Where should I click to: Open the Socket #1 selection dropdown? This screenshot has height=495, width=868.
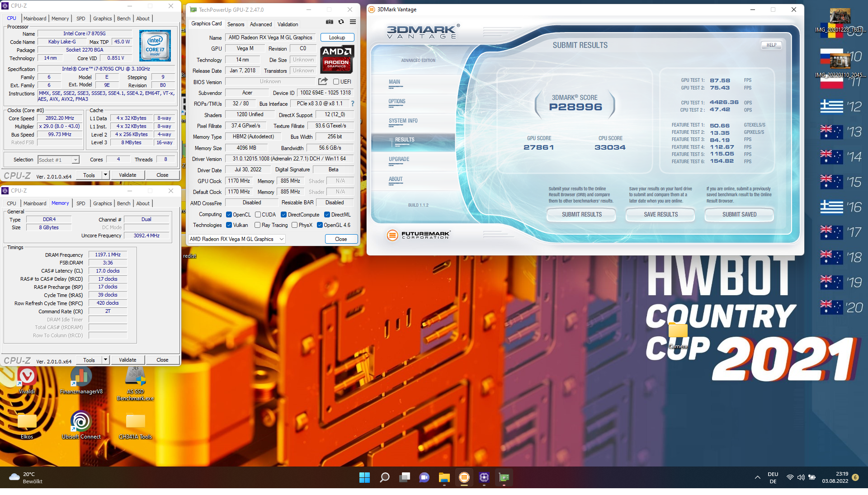(58, 160)
